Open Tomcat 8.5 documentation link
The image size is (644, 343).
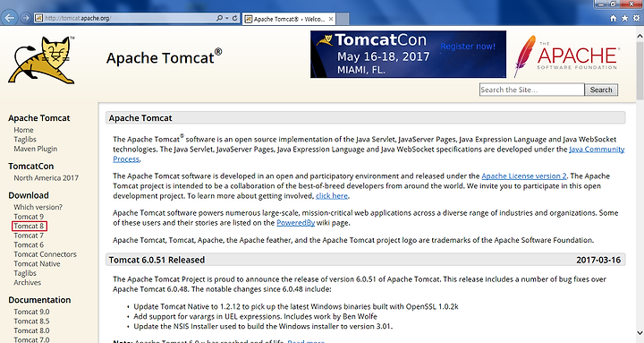(x=31, y=322)
